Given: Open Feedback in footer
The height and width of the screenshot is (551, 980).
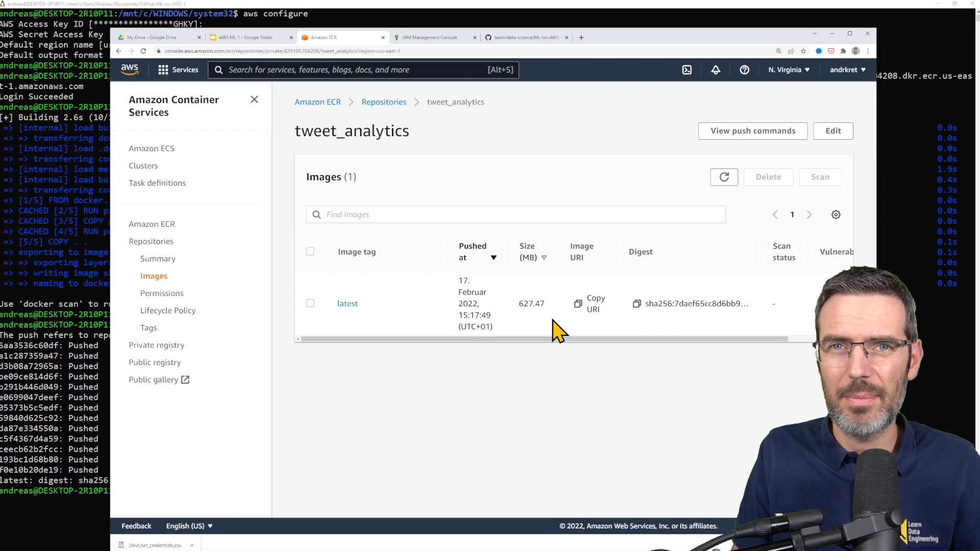Looking at the screenshot, I should [136, 526].
